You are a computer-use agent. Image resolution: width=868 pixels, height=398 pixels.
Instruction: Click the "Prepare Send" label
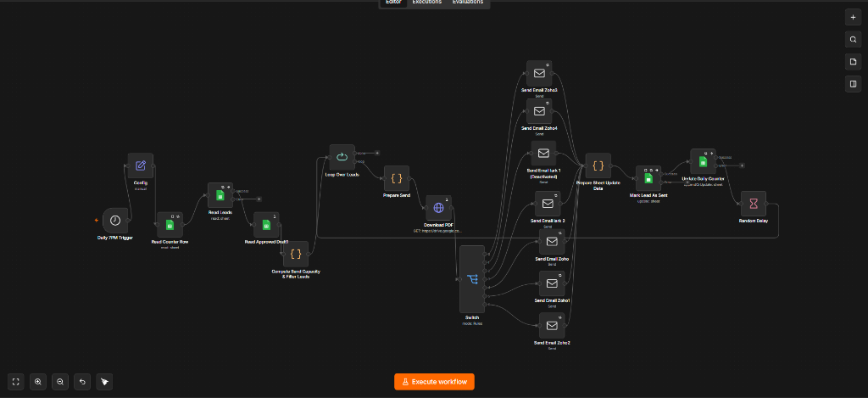[x=397, y=196]
